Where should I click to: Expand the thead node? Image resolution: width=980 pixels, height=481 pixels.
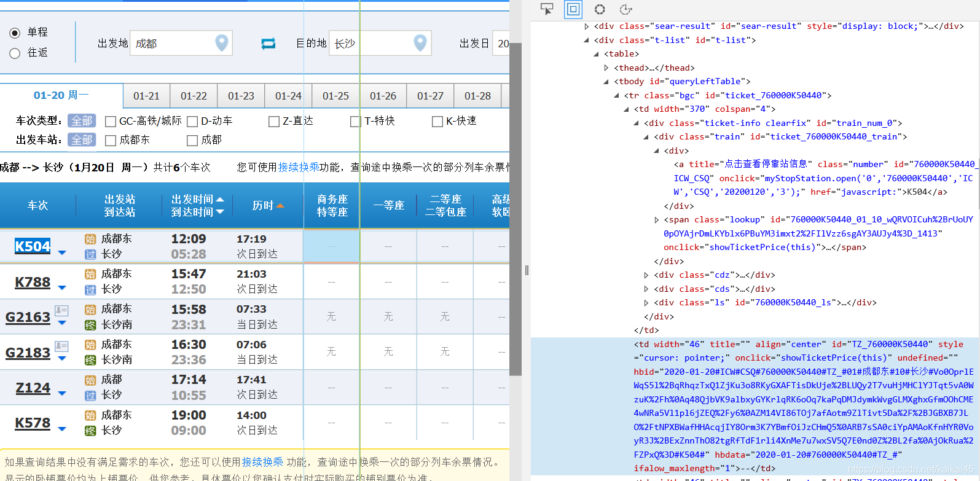pos(606,68)
